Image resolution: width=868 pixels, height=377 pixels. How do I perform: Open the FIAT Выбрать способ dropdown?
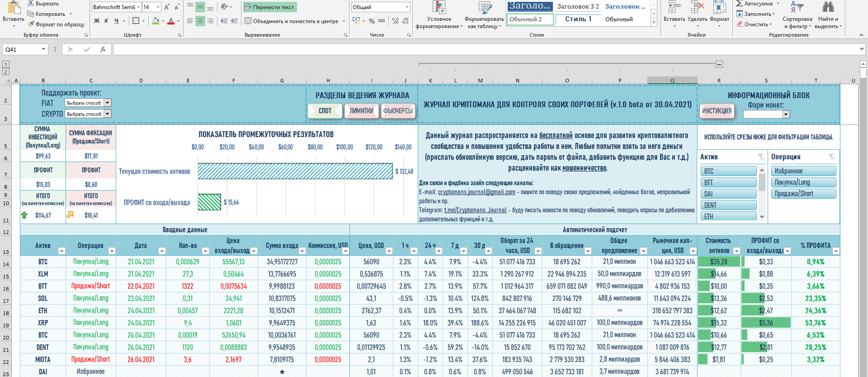(108, 103)
